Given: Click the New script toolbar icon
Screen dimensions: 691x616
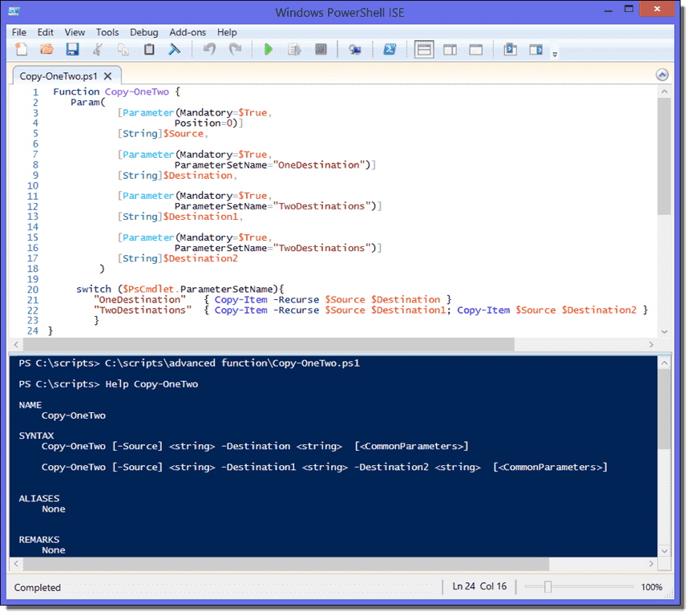Looking at the screenshot, I should [x=21, y=50].
